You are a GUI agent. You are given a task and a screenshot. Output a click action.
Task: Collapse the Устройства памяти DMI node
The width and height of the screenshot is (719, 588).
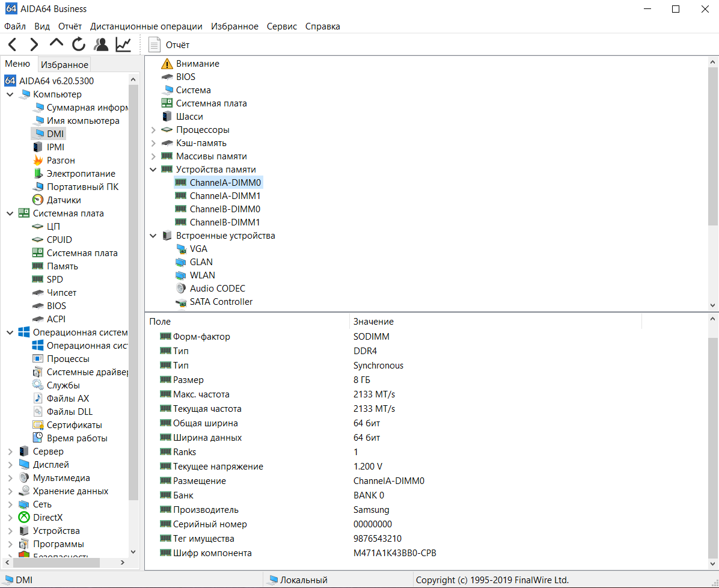click(154, 170)
